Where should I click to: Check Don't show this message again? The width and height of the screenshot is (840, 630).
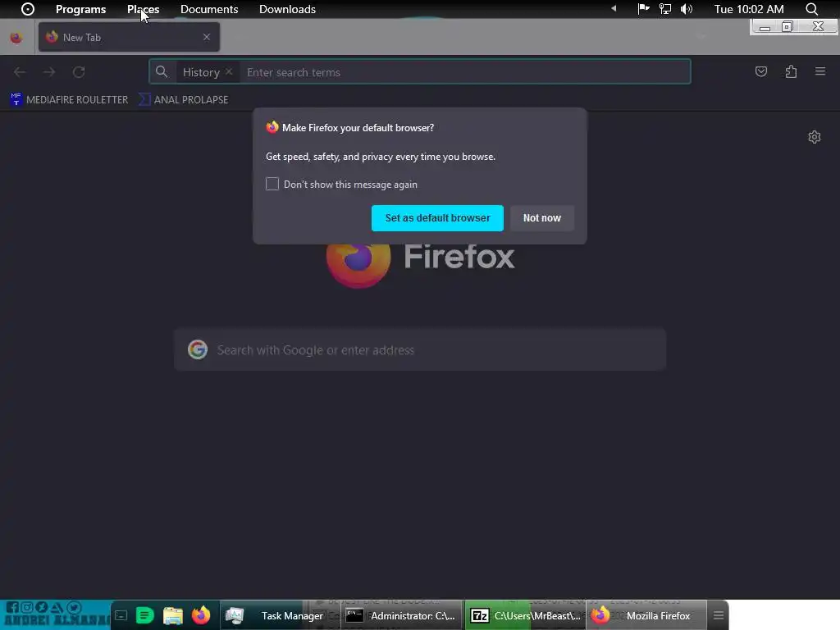click(x=272, y=185)
